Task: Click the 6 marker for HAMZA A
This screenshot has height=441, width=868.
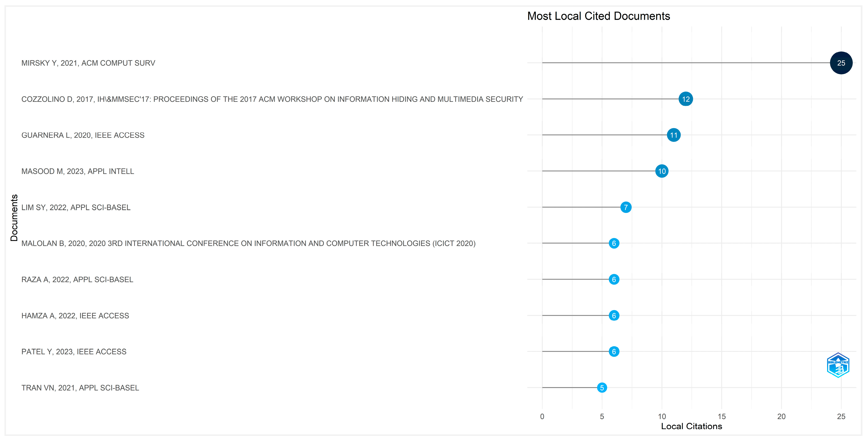Action: tap(614, 316)
